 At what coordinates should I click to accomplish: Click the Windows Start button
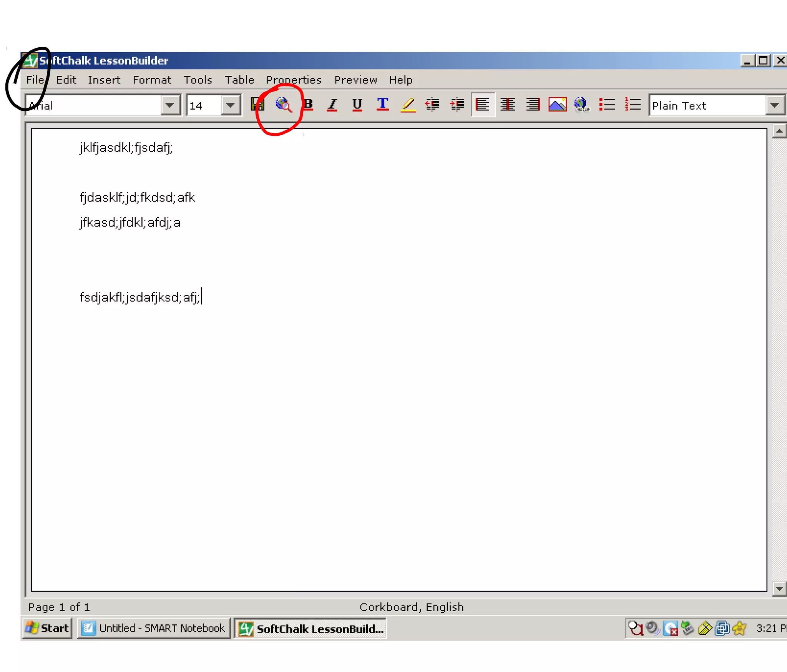click(x=47, y=628)
